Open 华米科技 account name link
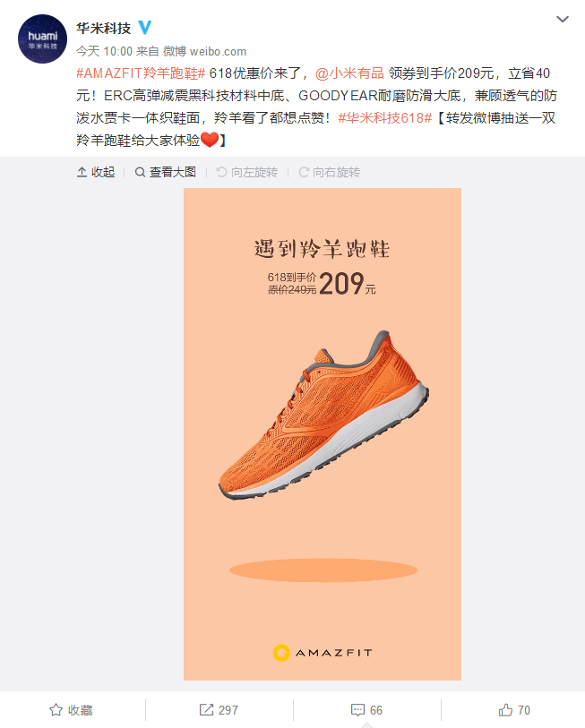 [104, 28]
